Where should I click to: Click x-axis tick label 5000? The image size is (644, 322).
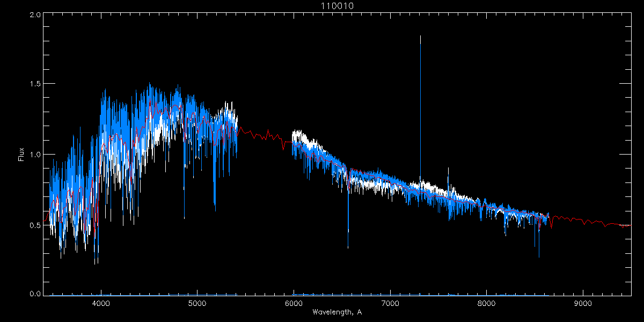click(197, 303)
